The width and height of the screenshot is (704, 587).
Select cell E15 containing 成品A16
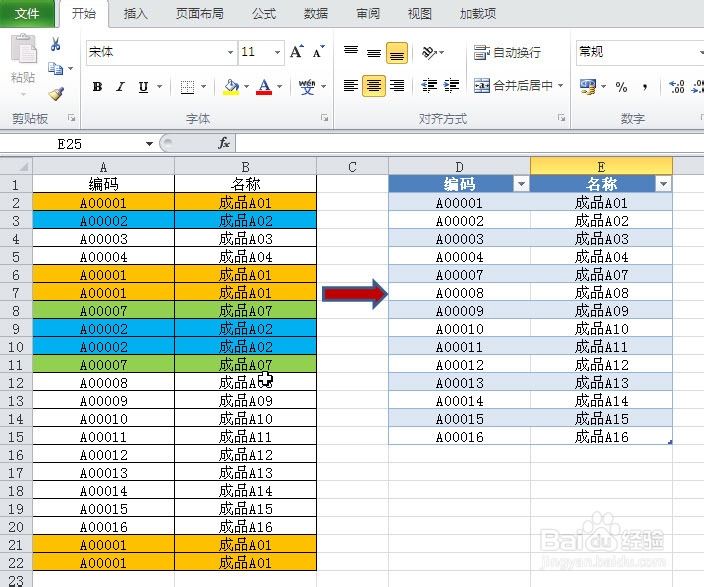pos(601,437)
